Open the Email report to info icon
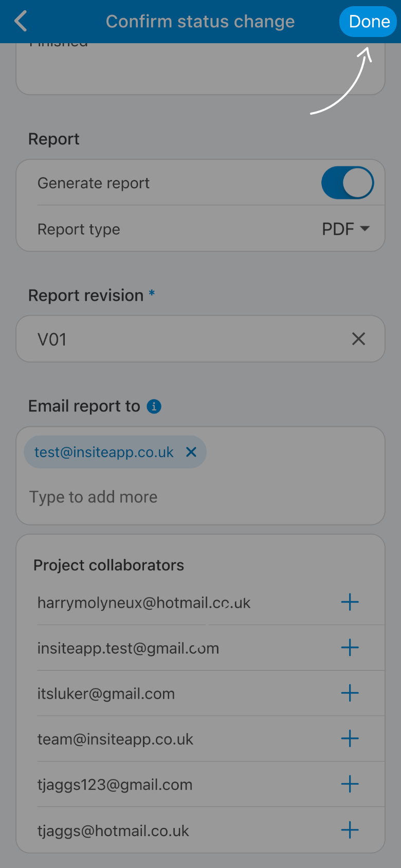 tap(154, 406)
